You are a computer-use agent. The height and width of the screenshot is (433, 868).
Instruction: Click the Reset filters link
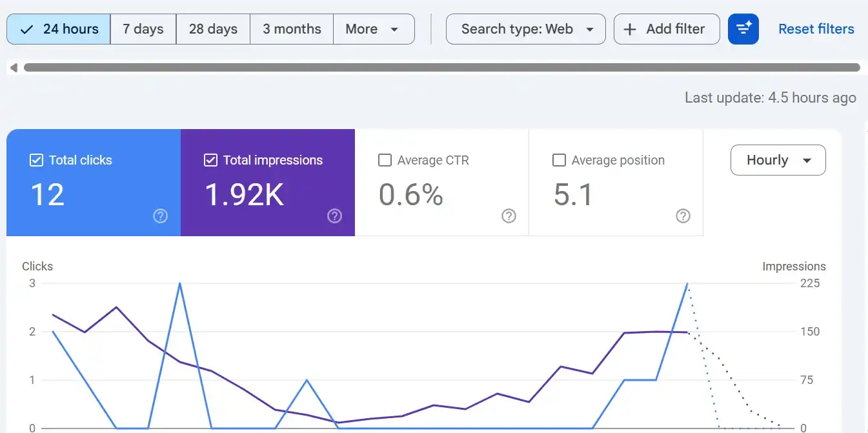[816, 29]
